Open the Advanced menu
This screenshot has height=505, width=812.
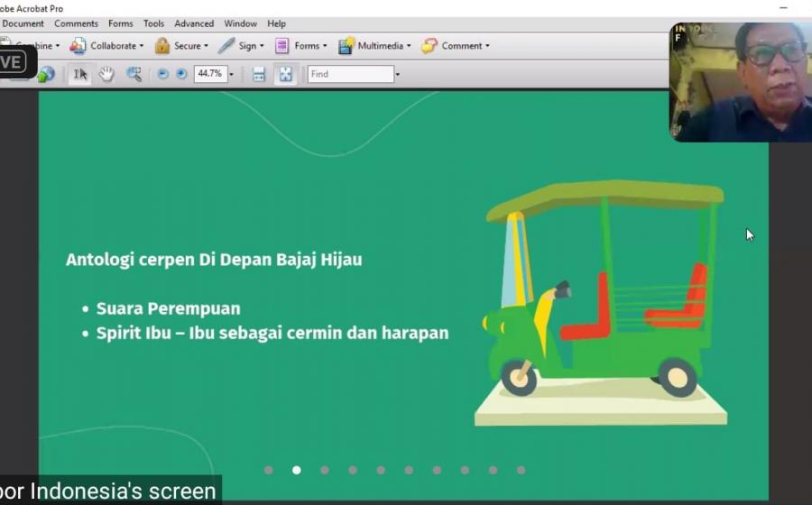(194, 23)
